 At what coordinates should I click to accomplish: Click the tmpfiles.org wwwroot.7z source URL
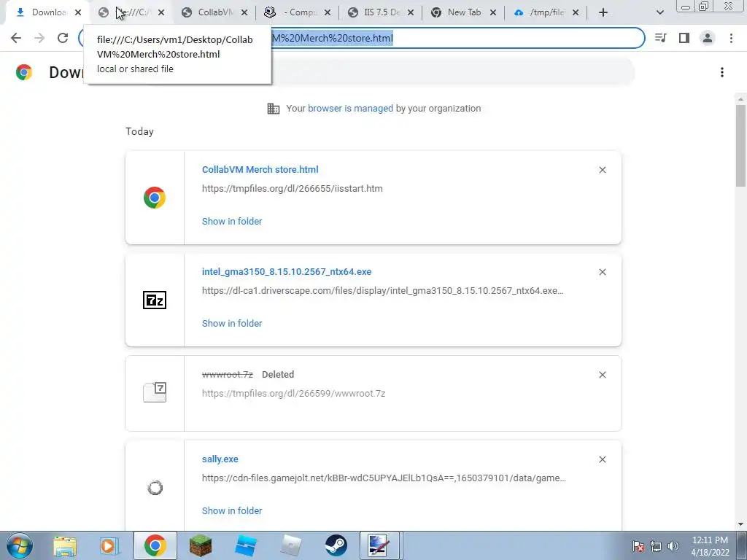293,393
